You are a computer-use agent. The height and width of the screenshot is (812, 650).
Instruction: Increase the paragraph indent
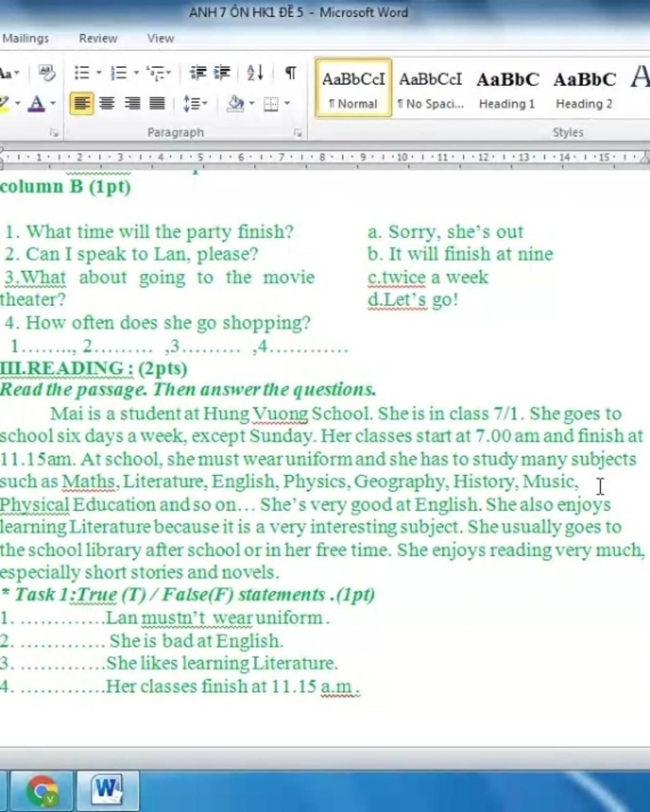222,73
